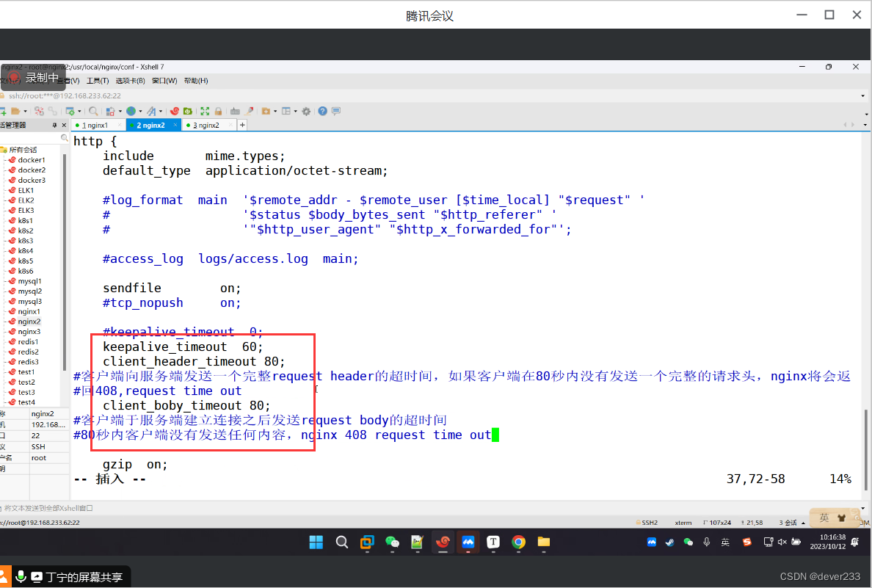Click the keyboard key-mapping toolbar icon
The width and height of the screenshot is (872, 588).
235,112
